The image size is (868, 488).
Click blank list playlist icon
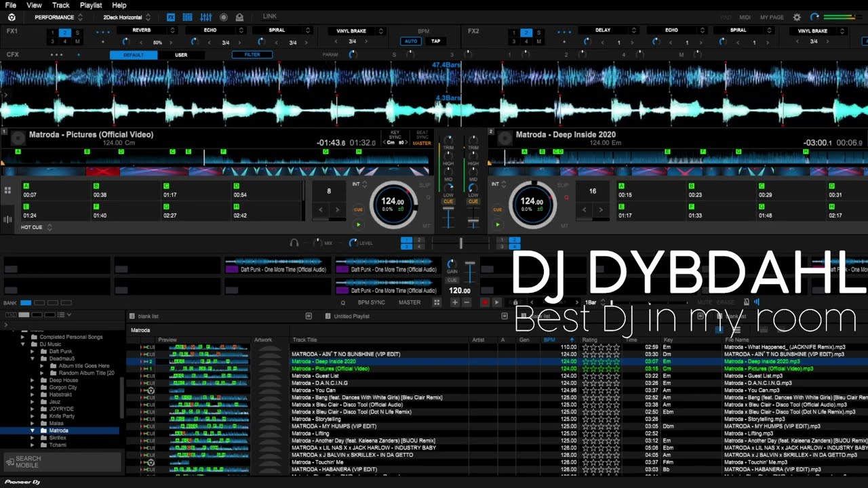[x=132, y=316]
